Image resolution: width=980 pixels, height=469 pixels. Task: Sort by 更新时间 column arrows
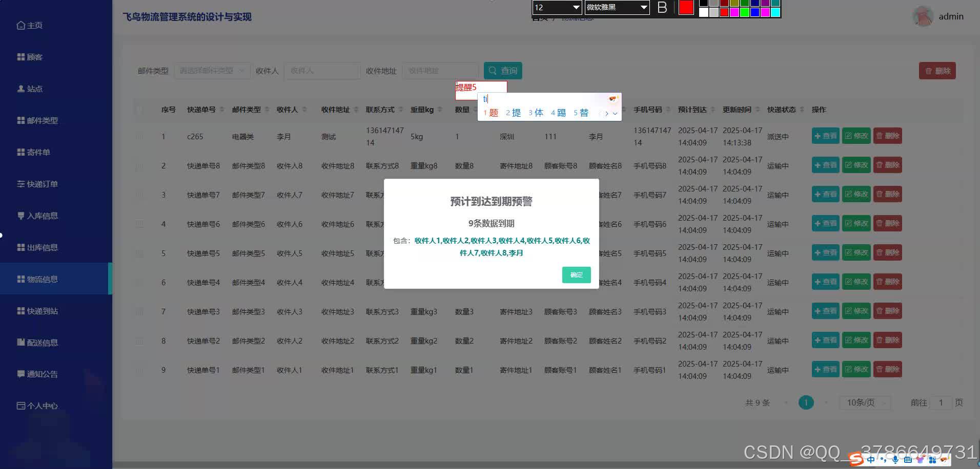click(757, 110)
